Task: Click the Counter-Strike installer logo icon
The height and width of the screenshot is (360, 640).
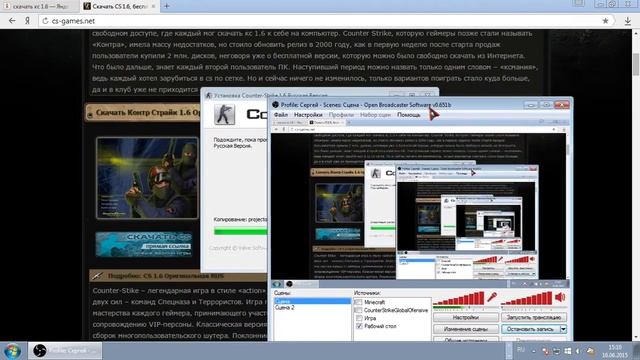Action: click(224, 114)
